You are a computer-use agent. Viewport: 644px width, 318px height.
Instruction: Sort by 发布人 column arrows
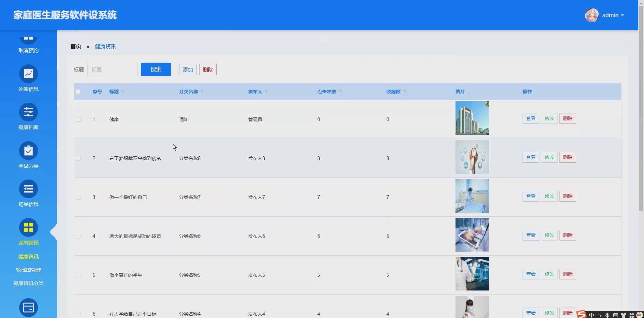point(266,91)
